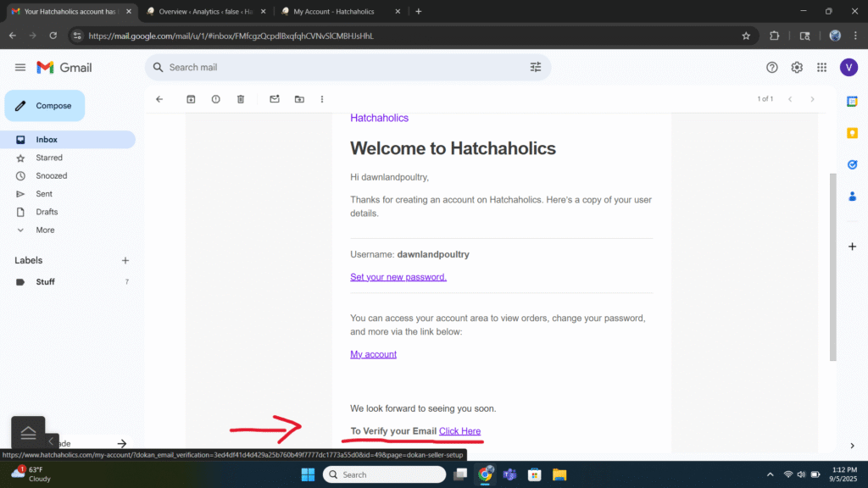
Task: Create a new label with plus icon
Action: 125,261
